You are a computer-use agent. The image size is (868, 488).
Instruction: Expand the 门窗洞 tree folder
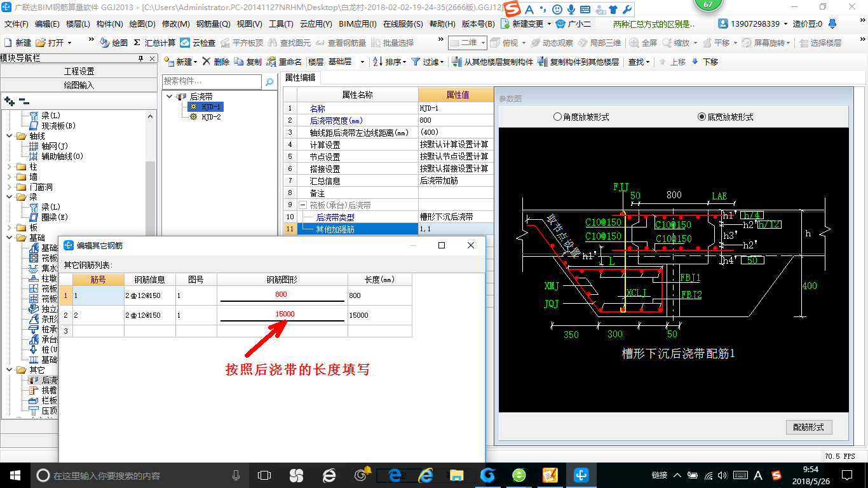coord(10,187)
